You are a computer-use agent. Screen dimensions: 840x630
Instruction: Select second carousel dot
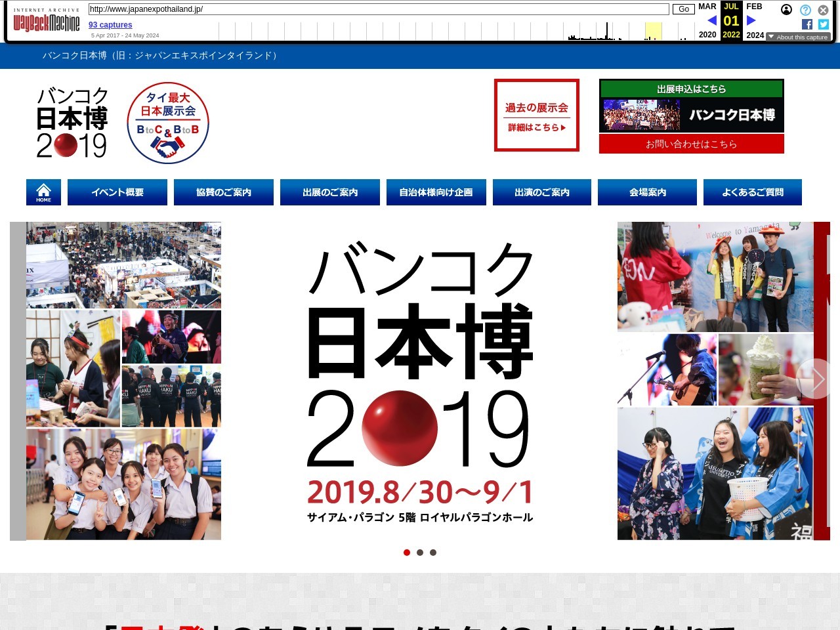[420, 553]
